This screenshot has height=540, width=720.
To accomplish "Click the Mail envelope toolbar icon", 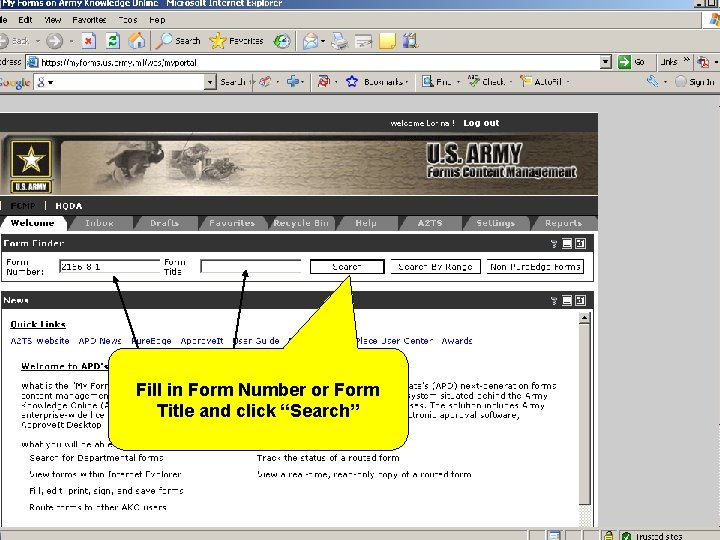I will pos(311,41).
